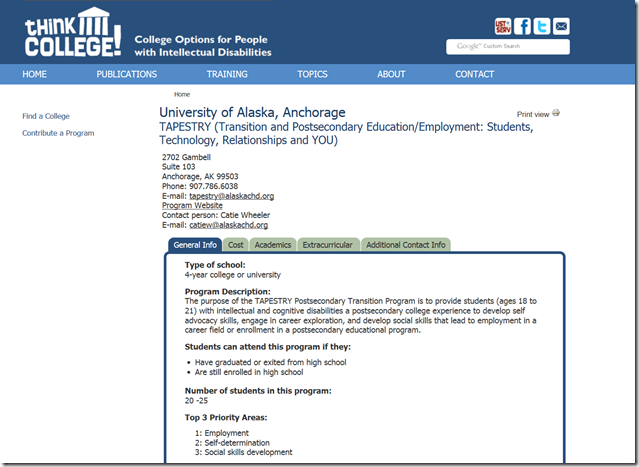Viewport: 639px width, 467px height.
Task: Open the Think College logo homepage
Action: pyautogui.click(x=73, y=32)
